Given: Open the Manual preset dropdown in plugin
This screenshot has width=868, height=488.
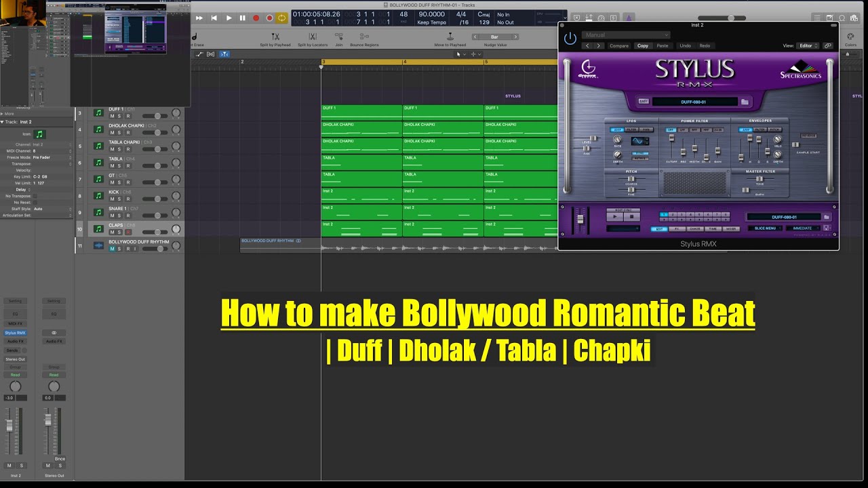Looking at the screenshot, I should click(626, 35).
